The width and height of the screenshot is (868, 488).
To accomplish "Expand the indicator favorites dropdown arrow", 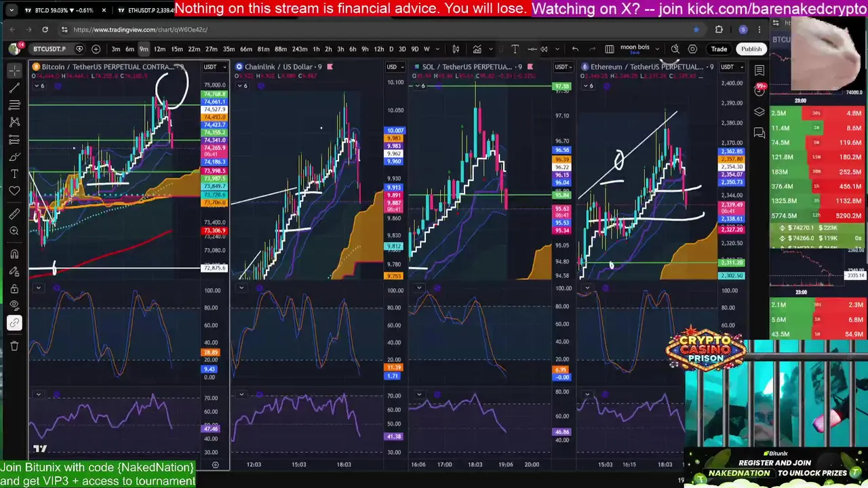I will point(492,49).
